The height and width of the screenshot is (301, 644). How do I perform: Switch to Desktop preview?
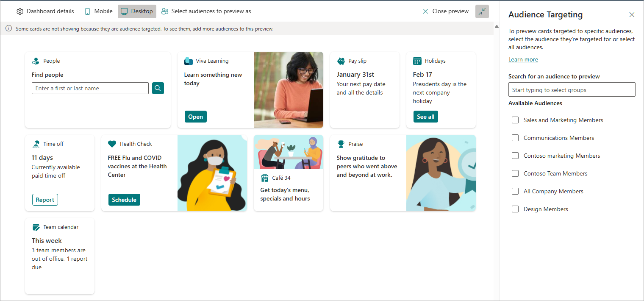[x=137, y=11]
